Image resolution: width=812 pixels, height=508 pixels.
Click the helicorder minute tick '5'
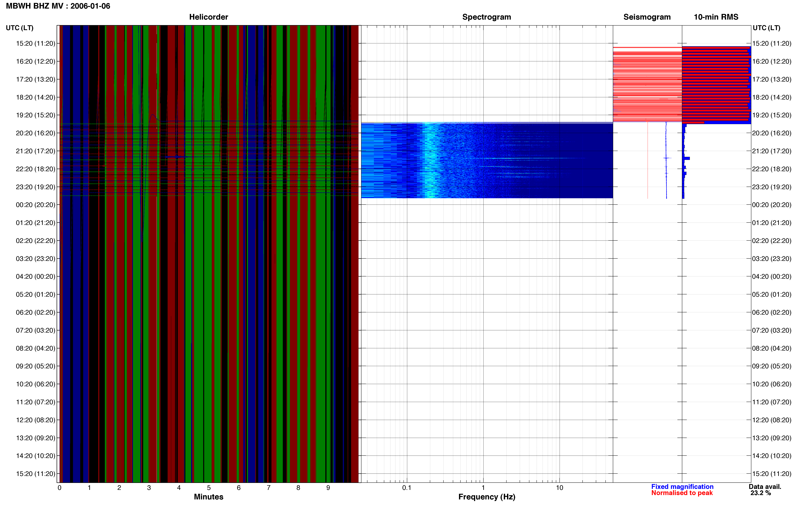pos(209,487)
